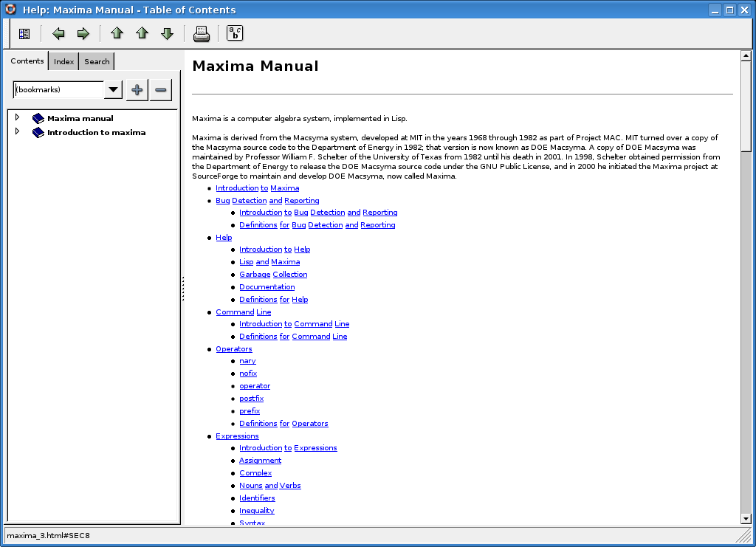756x547 pixels.
Task: Go back with the left green arrow
Action: click(58, 34)
